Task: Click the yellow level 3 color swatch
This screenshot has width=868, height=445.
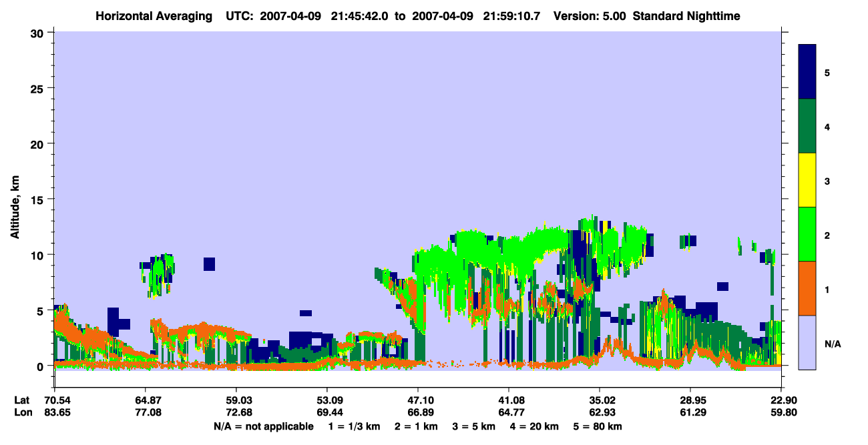Action: coord(807,180)
